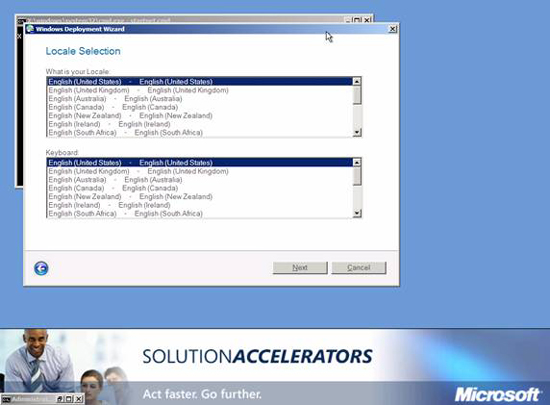This screenshot has height=405, width=550.
Task: Select English (United Kingdom) in Keyboard list
Action: click(200, 171)
